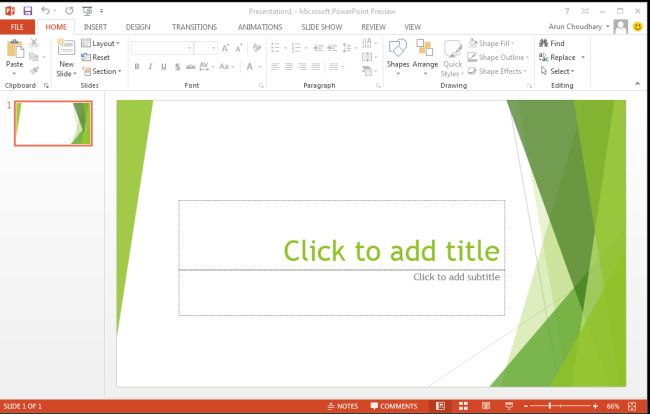Toggle Bold formatting
Viewport: 650px width, 414px height.
point(137,67)
